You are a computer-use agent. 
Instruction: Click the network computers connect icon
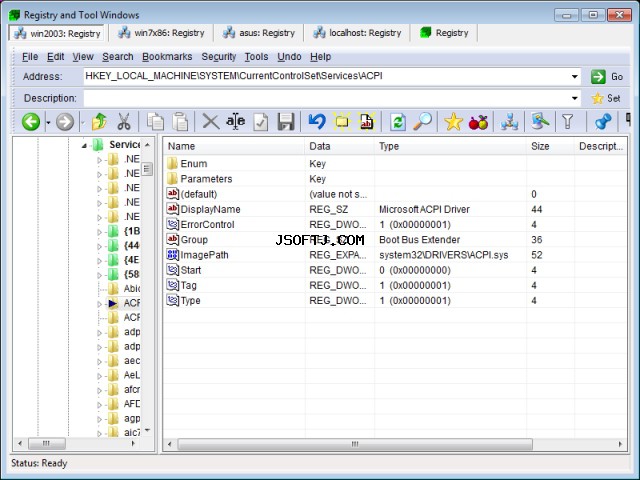click(x=509, y=122)
